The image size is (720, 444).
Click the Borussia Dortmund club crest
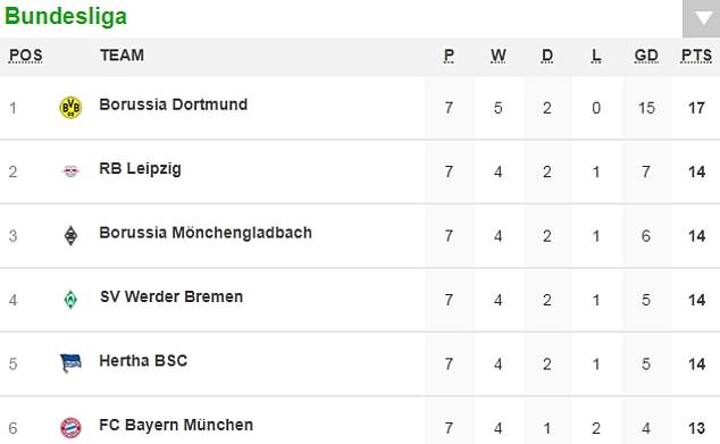pyautogui.click(x=70, y=107)
